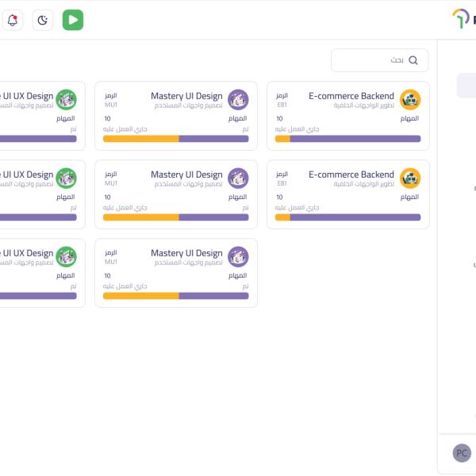
Task: Select the highlighted sidebar menu item
Action: pyautogui.click(x=466, y=86)
